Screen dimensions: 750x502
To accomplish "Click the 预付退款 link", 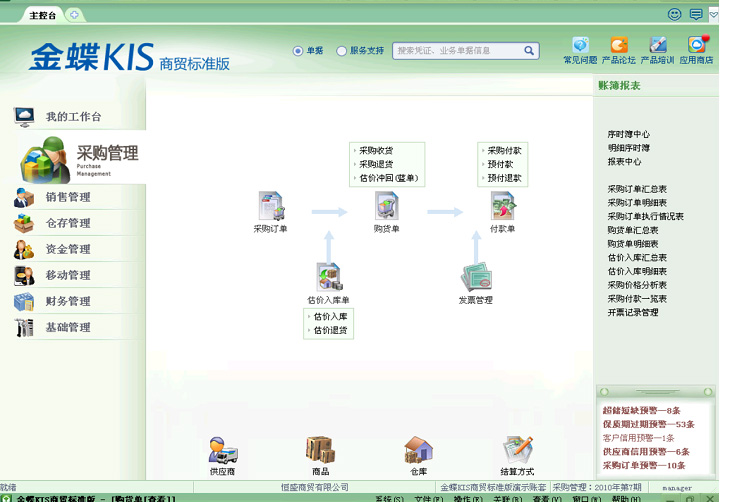I will pos(504,178).
